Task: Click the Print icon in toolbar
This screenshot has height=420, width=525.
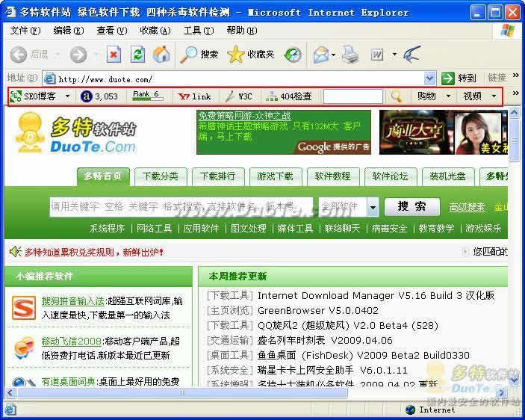Action: click(350, 55)
